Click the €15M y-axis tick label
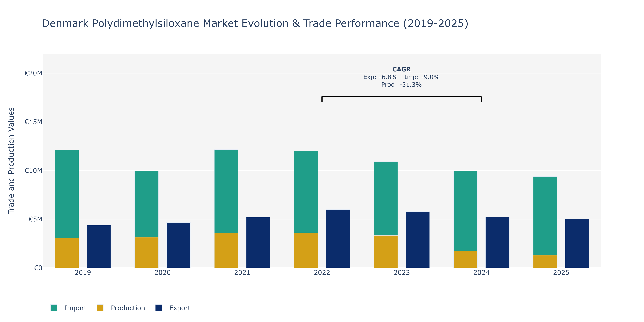This screenshot has height=322, width=644. pos(33,122)
